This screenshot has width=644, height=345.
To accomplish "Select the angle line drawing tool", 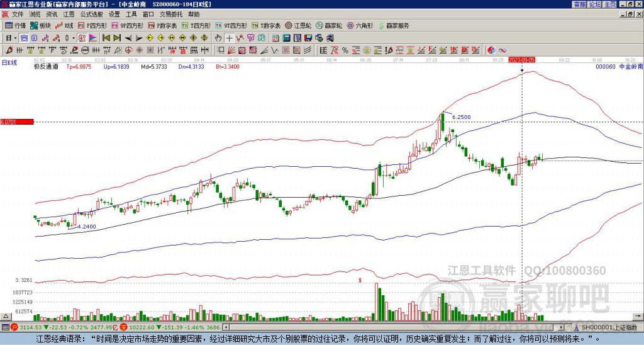I will click(265, 50).
